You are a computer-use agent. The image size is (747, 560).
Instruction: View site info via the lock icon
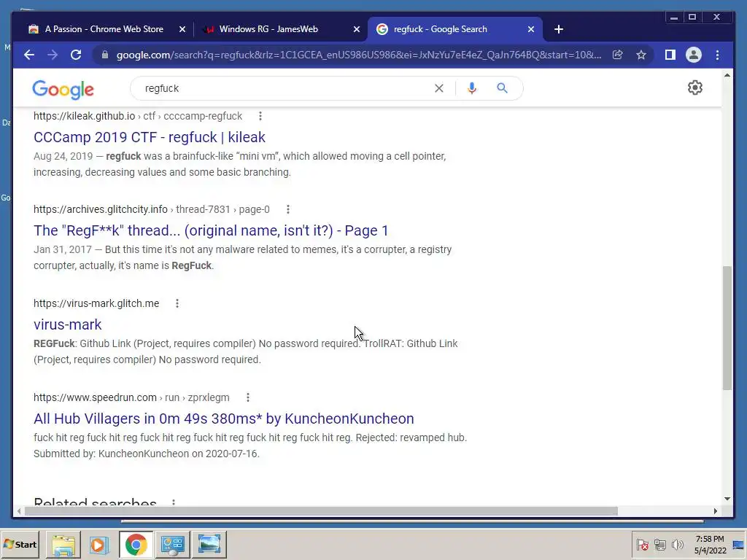[105, 55]
